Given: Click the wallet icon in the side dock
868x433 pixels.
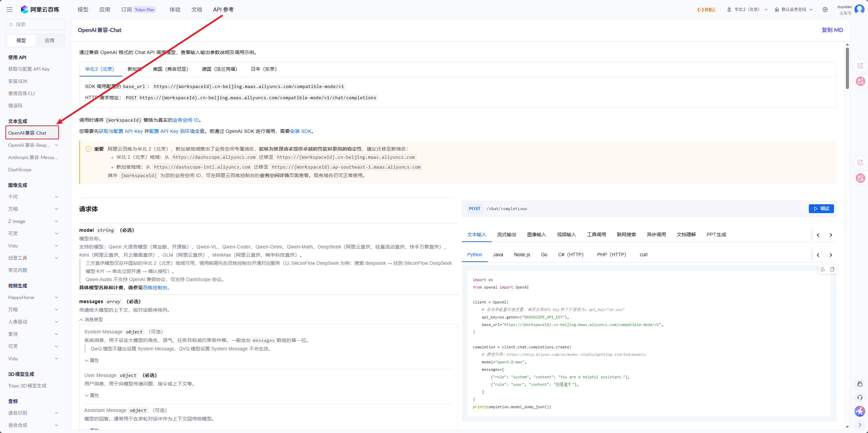Looking at the screenshot, I should pos(860,384).
